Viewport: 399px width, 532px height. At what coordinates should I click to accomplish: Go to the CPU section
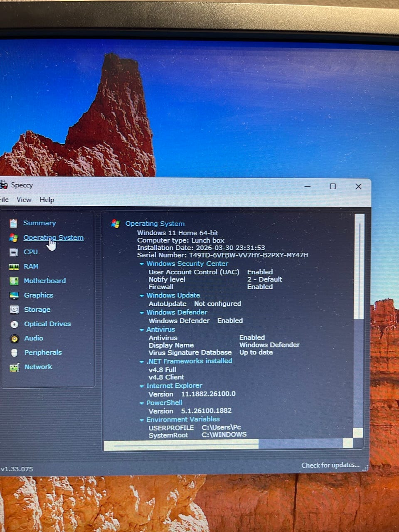pyautogui.click(x=31, y=252)
